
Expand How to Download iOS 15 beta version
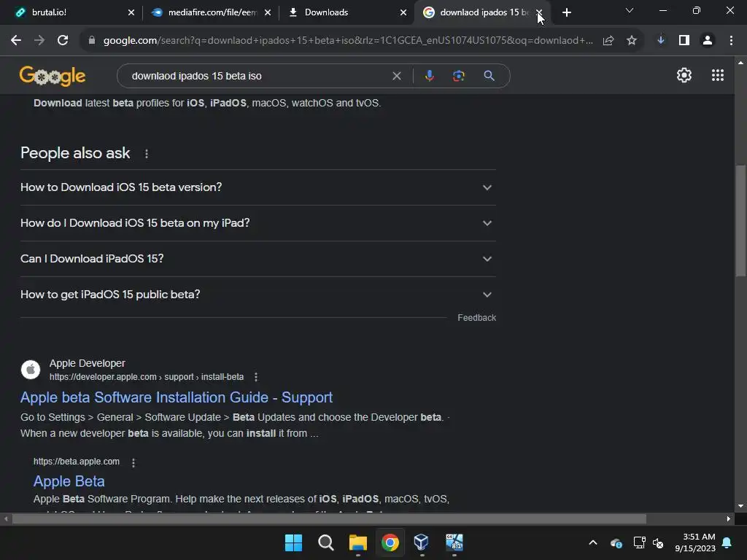[258, 187]
